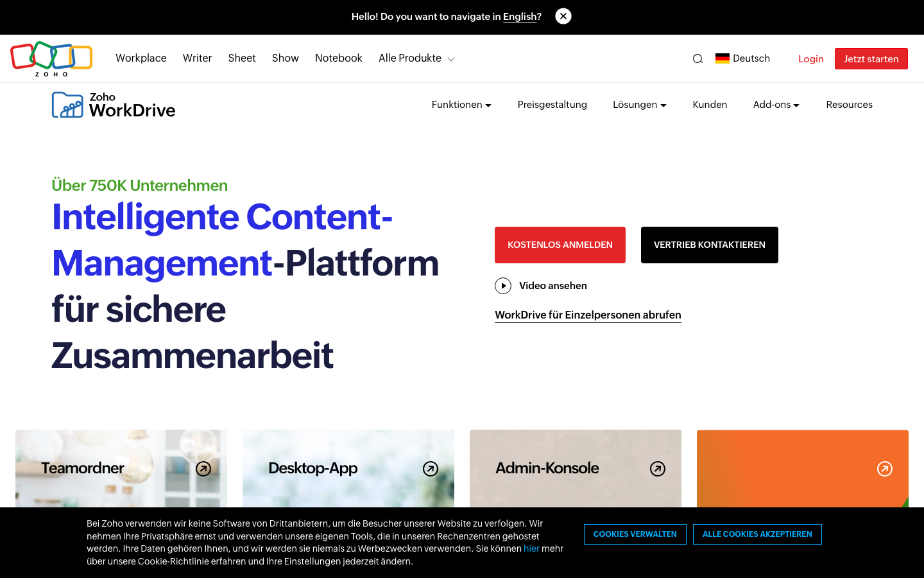Open the Teamordner card arrow icon
This screenshot has width=924, height=578.
(203, 469)
